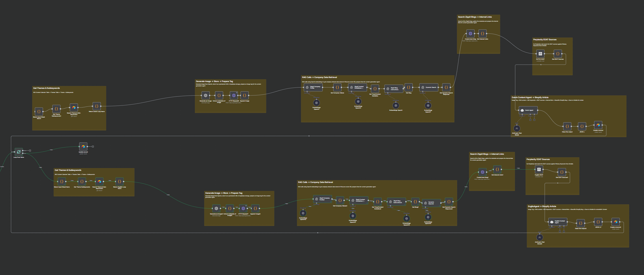Click plus on Loop Over Items done output
This screenshot has height=275, width=644.
pos(30,150)
